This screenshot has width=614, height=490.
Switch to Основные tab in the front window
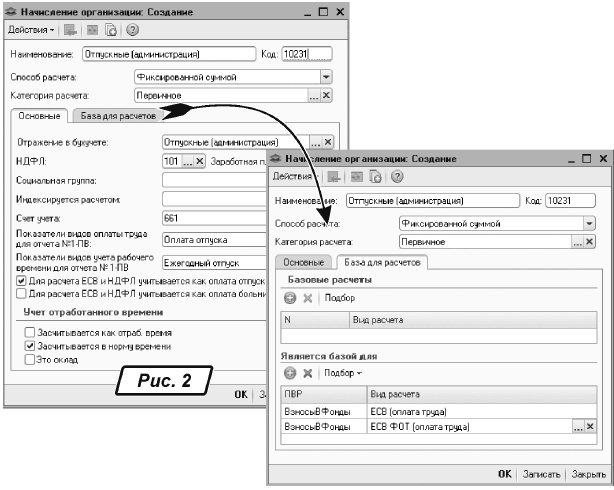point(301,263)
